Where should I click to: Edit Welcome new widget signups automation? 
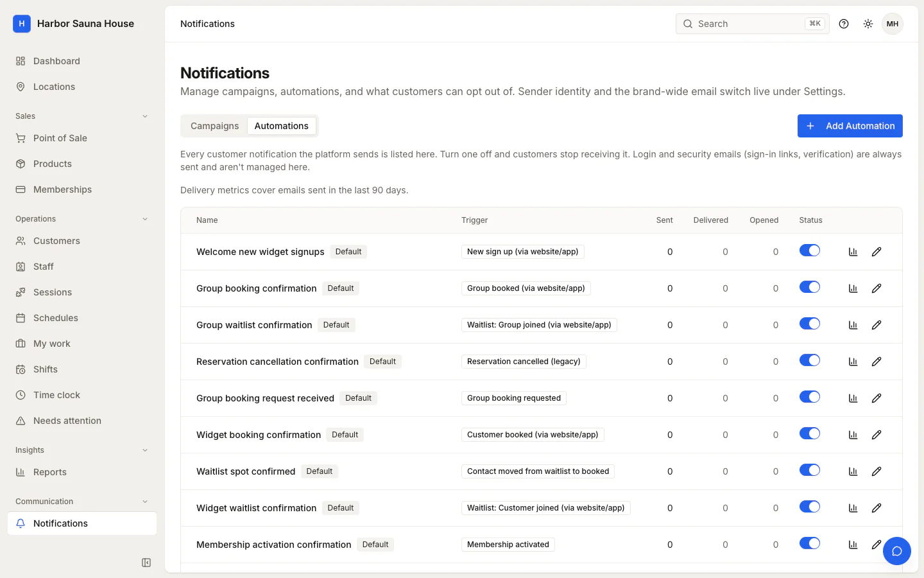tap(877, 252)
